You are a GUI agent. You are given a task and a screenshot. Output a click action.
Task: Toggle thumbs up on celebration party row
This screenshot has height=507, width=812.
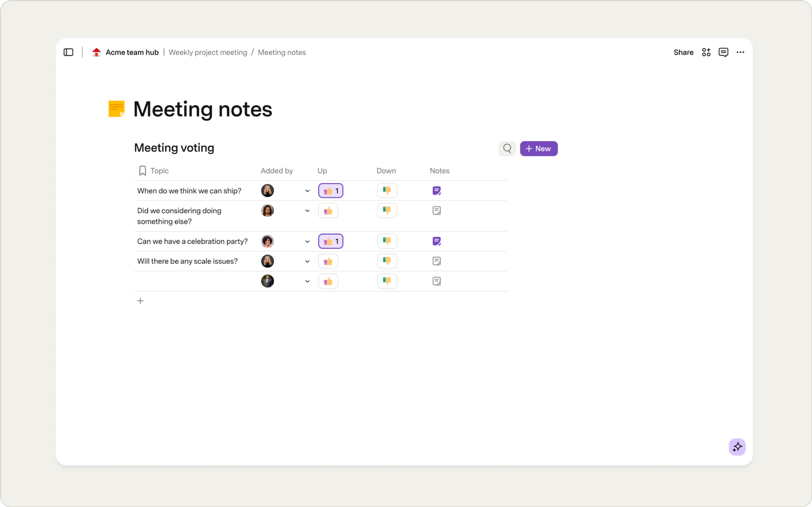pos(330,241)
